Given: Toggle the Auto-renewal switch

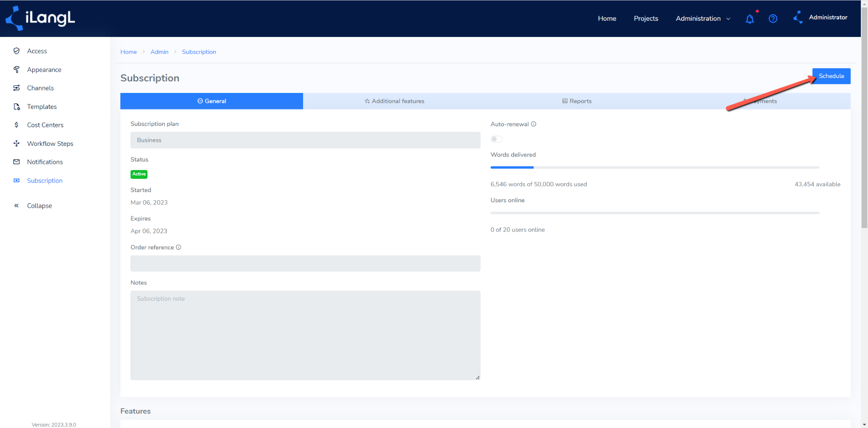Looking at the screenshot, I should 497,139.
